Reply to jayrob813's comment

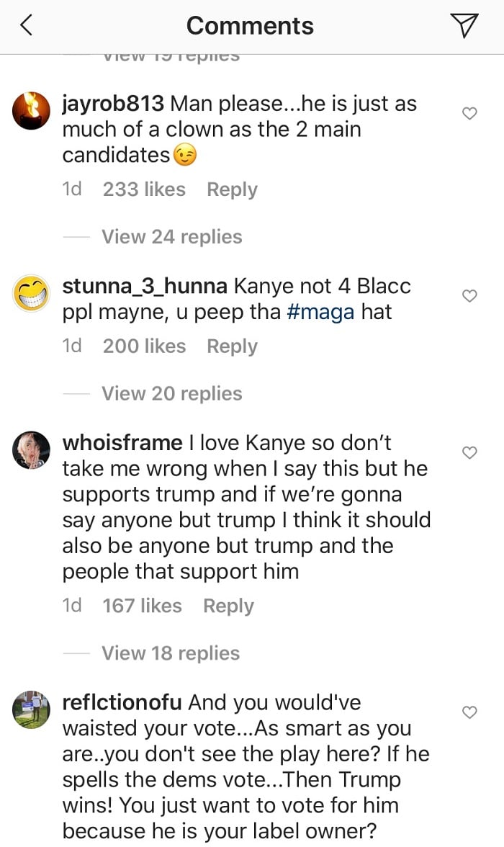click(232, 189)
